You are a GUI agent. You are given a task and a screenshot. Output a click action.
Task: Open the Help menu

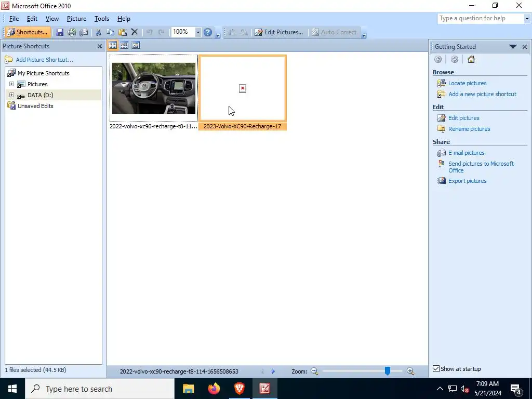coord(124,19)
